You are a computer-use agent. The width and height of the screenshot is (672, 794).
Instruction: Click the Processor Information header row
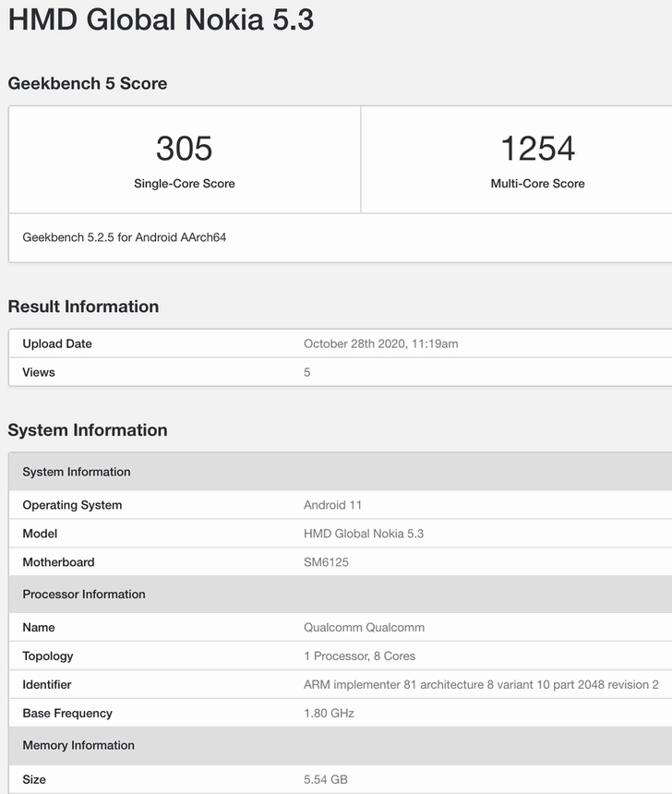[x=341, y=594]
